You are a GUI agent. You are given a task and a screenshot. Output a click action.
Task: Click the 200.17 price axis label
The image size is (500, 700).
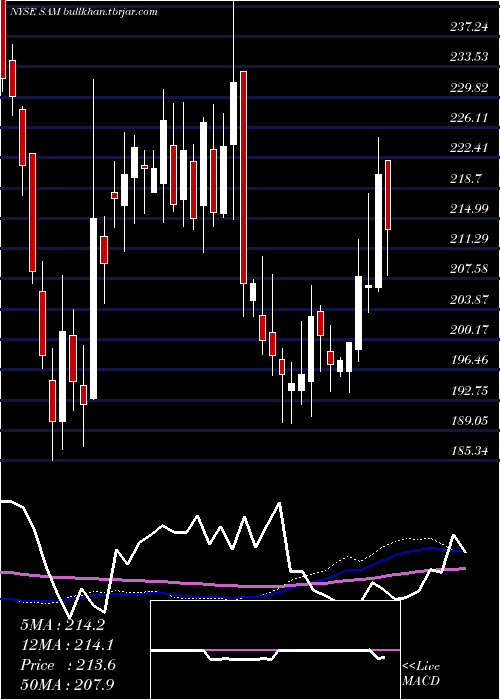tap(470, 330)
